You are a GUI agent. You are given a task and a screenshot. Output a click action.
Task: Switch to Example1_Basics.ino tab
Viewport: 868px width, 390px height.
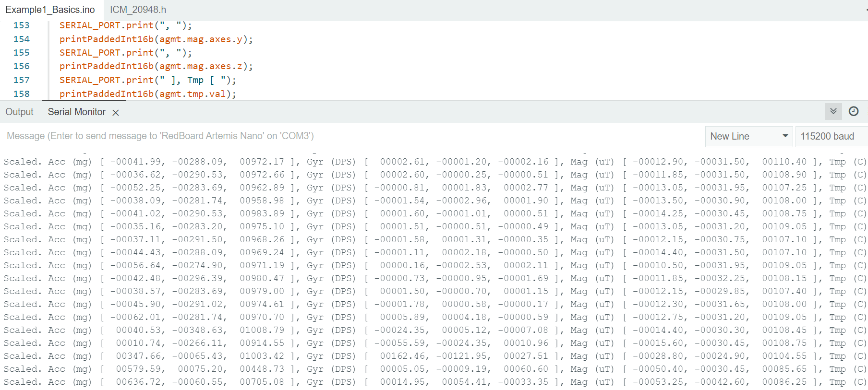[x=50, y=10]
